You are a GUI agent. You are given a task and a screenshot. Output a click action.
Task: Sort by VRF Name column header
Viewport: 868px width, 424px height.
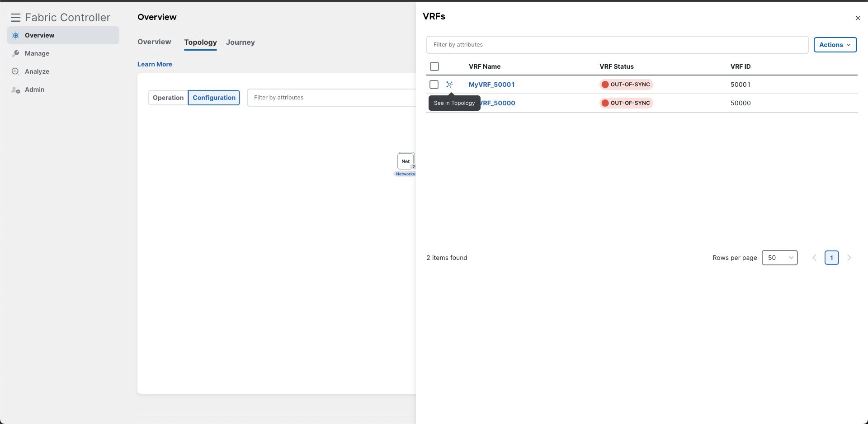coord(485,66)
